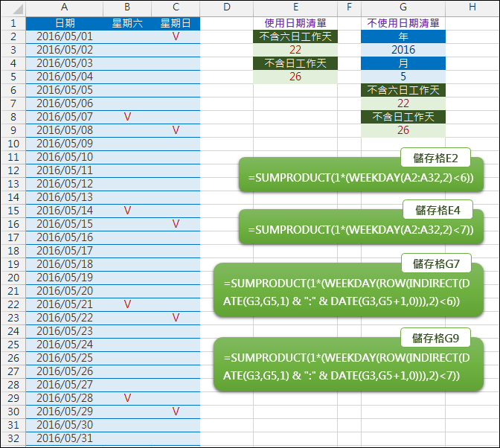This screenshot has height=448, width=500.
Task: Select value 22 in cell E3
Action: pos(295,50)
